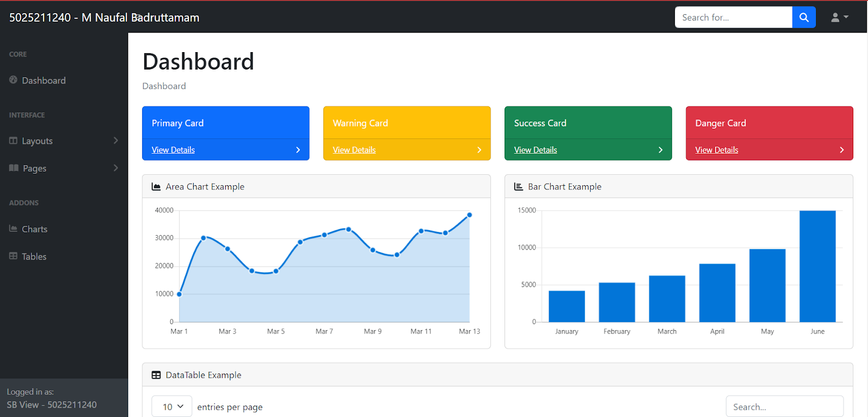Click the INTERFACE sidebar heading
The width and height of the screenshot is (868, 417).
point(27,115)
